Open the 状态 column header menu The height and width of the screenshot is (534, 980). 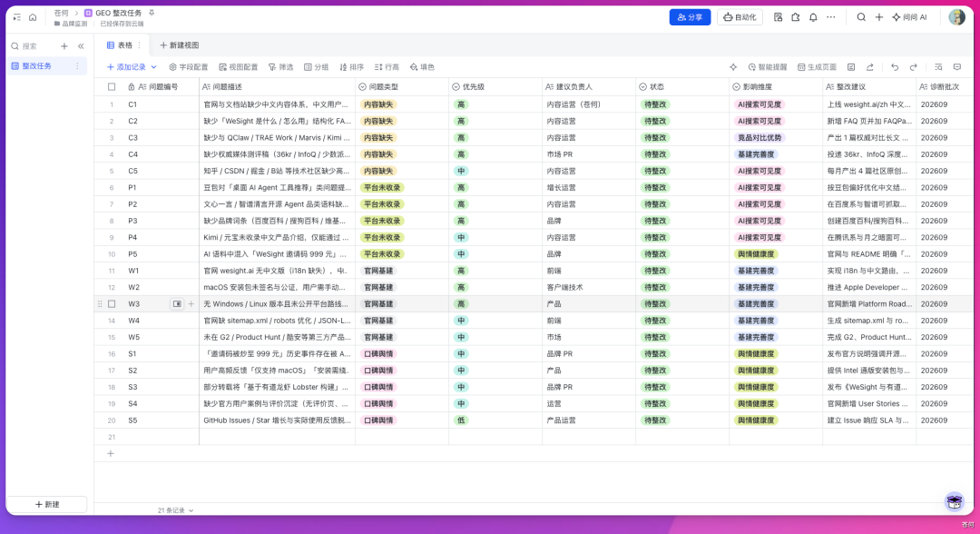tap(682, 87)
